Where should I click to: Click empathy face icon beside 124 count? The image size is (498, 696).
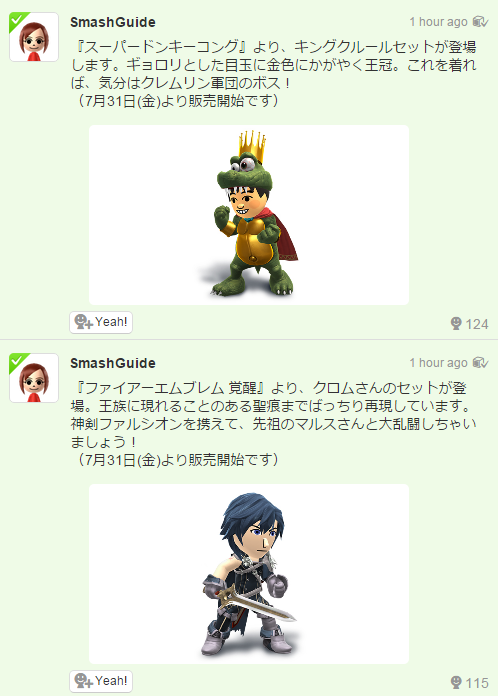[456, 324]
